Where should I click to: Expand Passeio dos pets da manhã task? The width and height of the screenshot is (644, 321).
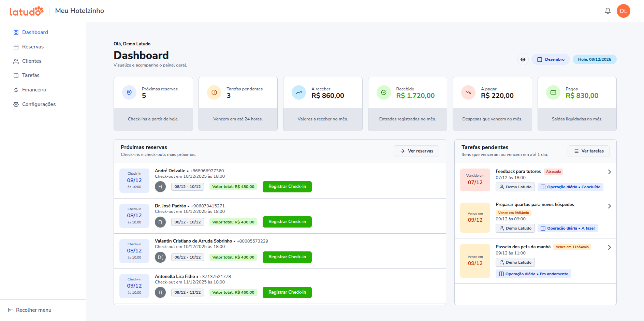(x=609, y=247)
